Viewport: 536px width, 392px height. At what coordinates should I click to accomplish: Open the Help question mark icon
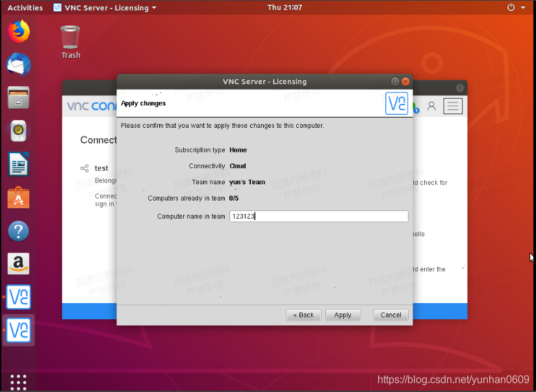18,231
